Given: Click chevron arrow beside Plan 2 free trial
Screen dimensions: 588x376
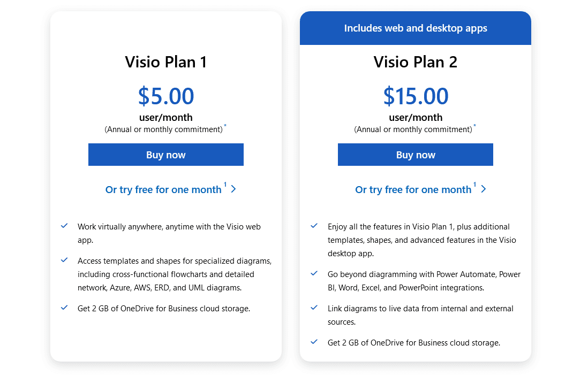Looking at the screenshot, I should pos(484,189).
